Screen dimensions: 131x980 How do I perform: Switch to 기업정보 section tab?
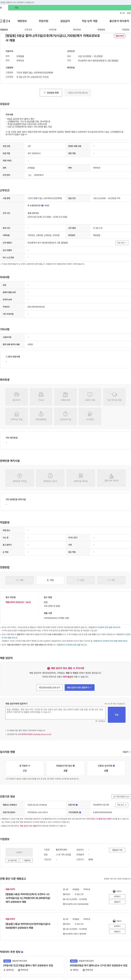(126, 29)
